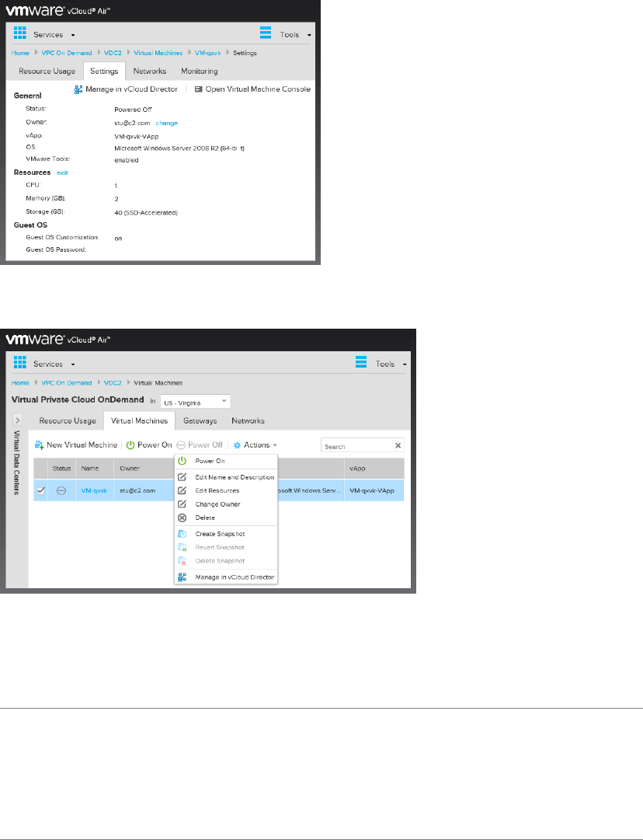The width and height of the screenshot is (643, 840).
Task: Click Manage in vCloud Director menu icon
Action: [x=182, y=577]
